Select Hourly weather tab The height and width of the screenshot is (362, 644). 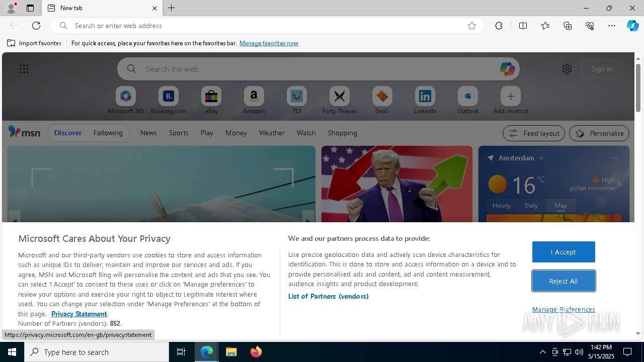click(502, 206)
